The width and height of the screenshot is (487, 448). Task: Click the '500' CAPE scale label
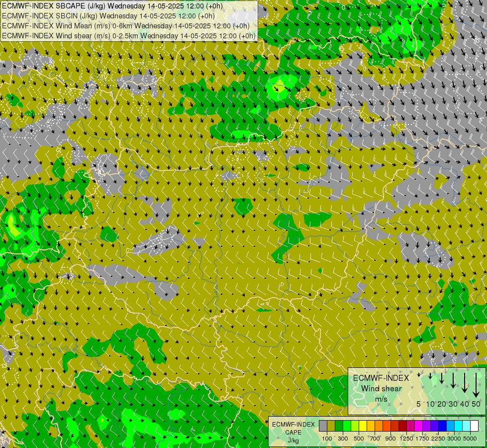tap(359, 439)
